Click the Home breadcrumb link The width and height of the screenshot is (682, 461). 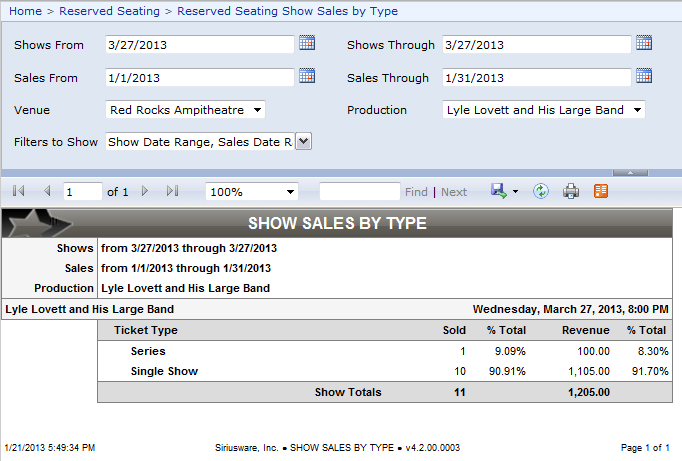point(26,11)
